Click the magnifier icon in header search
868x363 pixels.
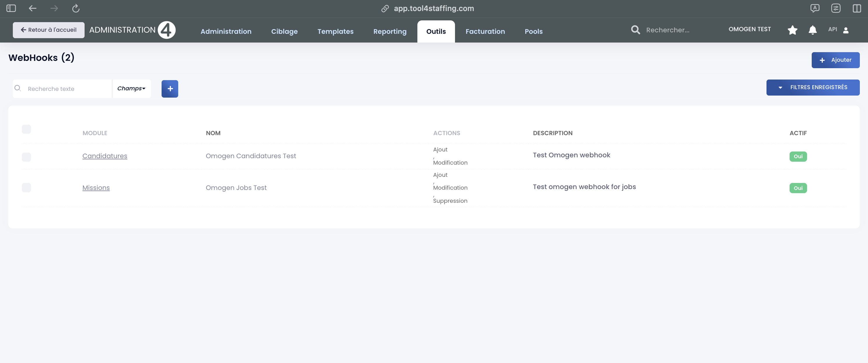point(636,30)
